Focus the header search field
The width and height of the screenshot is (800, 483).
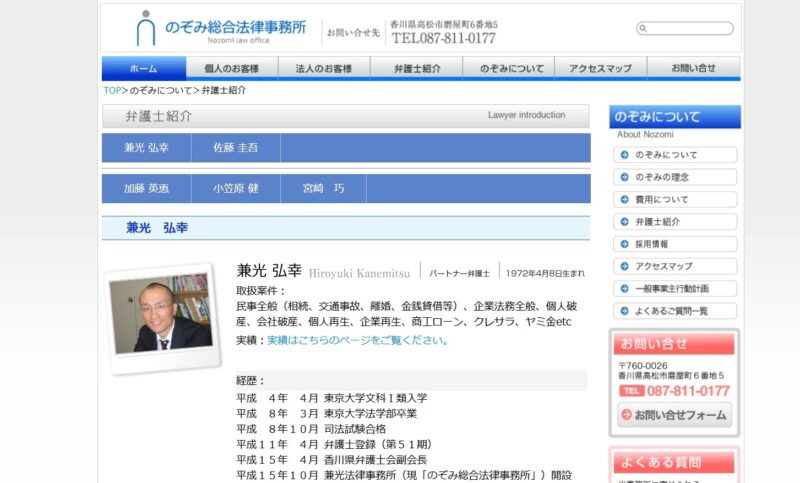point(685,29)
